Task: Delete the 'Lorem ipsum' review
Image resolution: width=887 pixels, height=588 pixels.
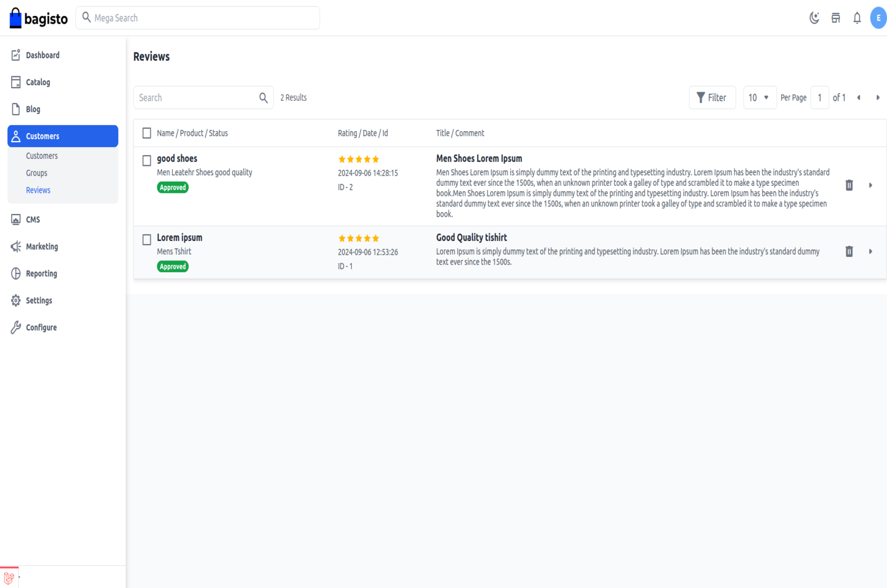Action: pos(849,252)
